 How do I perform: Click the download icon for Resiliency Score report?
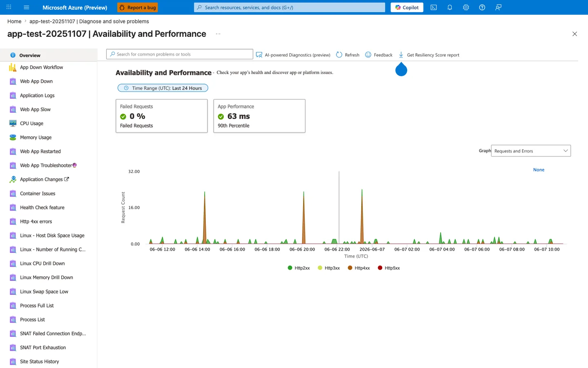click(x=401, y=55)
